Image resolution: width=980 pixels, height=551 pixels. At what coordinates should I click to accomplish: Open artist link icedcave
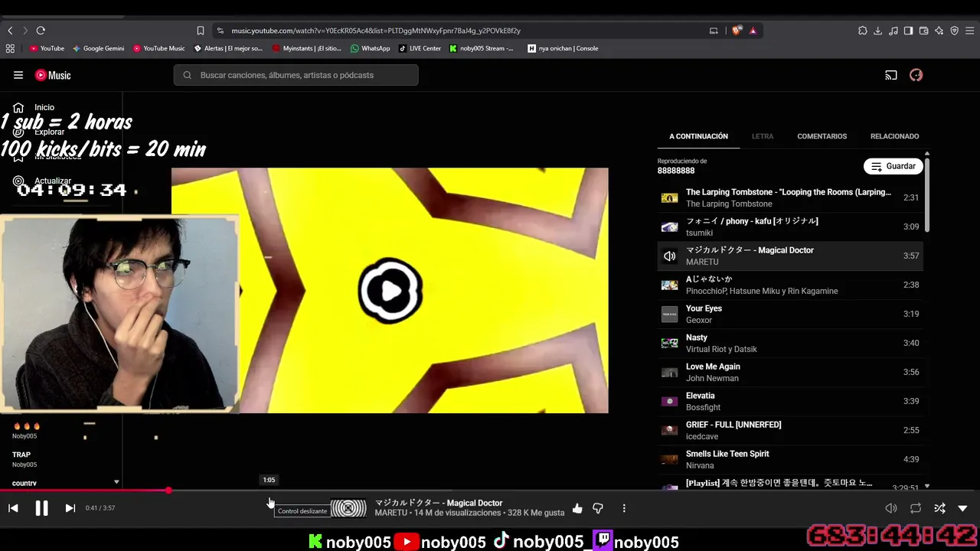point(702,436)
